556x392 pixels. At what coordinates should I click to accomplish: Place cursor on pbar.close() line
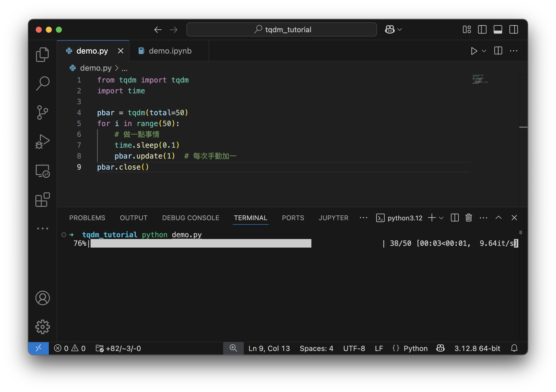[x=123, y=167]
